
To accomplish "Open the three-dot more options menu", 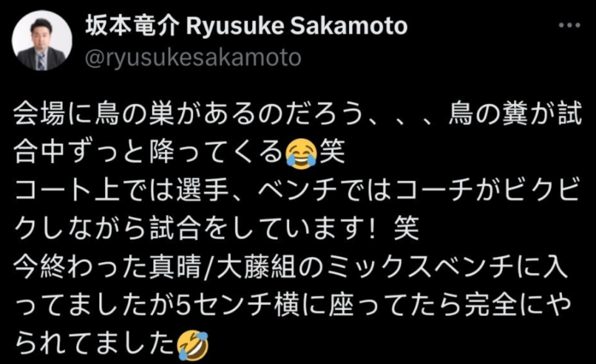I will point(569,26).
